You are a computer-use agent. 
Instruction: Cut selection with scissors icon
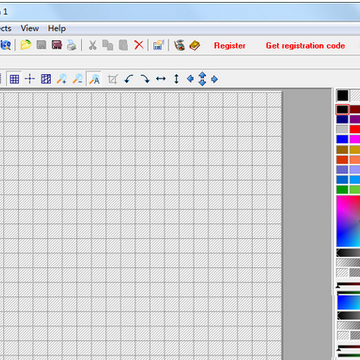[x=92, y=45]
